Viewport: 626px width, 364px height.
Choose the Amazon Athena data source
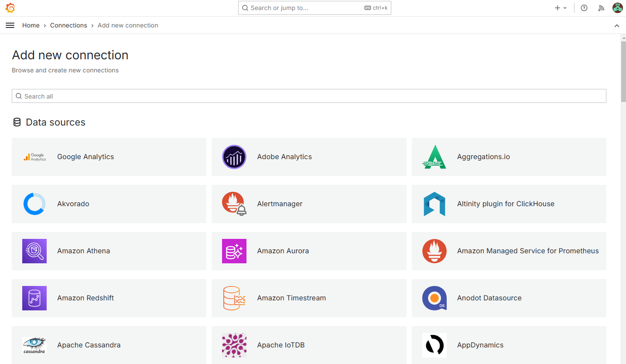click(109, 251)
